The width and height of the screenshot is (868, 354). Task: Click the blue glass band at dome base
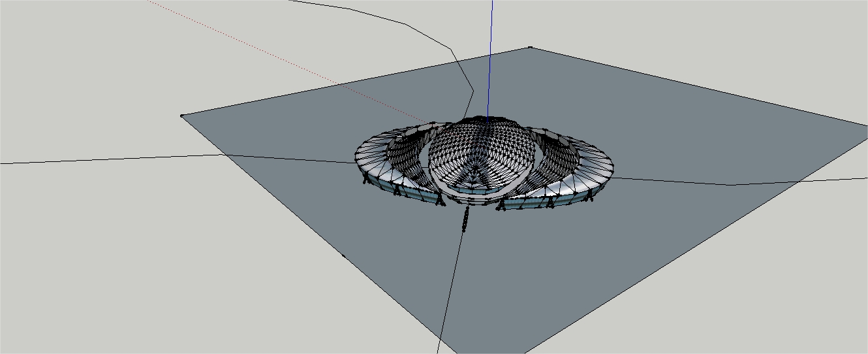pyautogui.click(x=470, y=189)
